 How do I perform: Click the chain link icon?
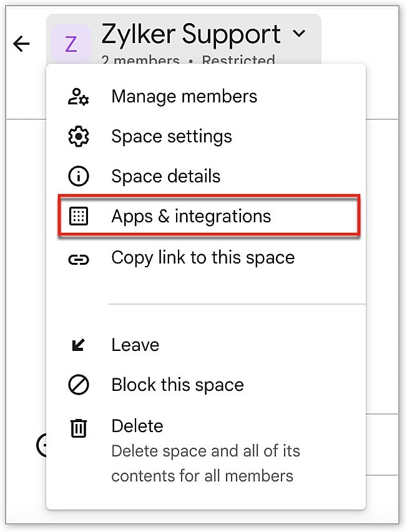[79, 259]
